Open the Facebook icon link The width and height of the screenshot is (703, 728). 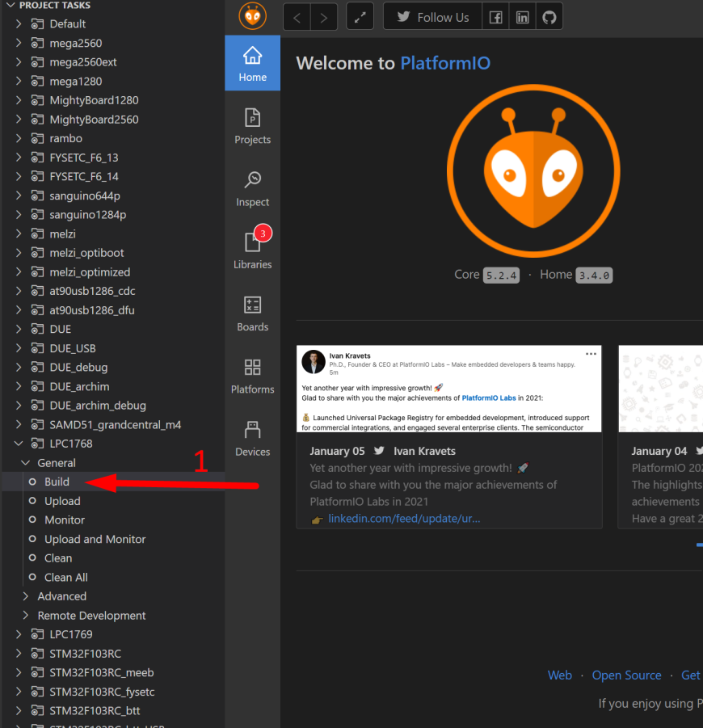pyautogui.click(x=495, y=17)
